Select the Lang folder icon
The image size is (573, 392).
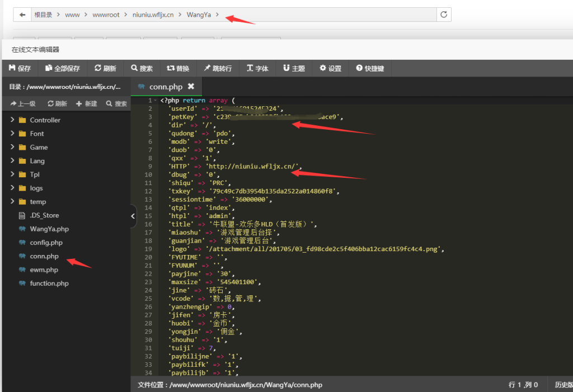[x=22, y=160]
